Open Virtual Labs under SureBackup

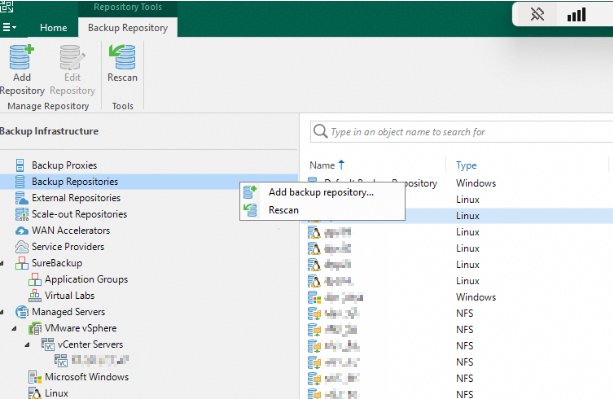pos(70,295)
